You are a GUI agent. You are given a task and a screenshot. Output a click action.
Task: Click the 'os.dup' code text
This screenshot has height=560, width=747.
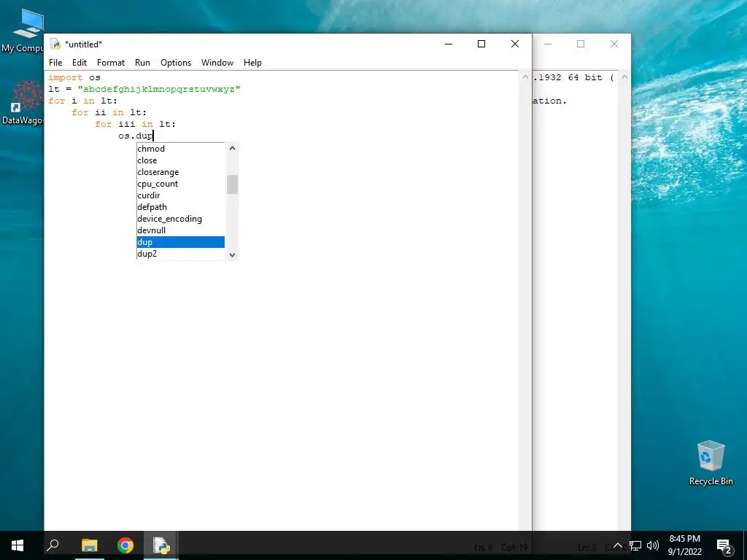(135, 136)
